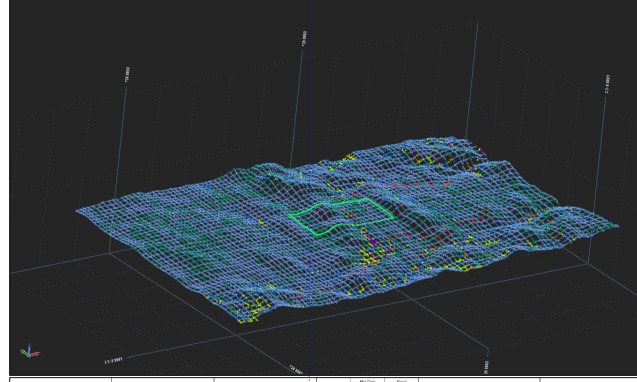This screenshot has width=637, height=382.
Task: Click the red X arrow of the axis gizmo
Action: [x=36, y=354]
